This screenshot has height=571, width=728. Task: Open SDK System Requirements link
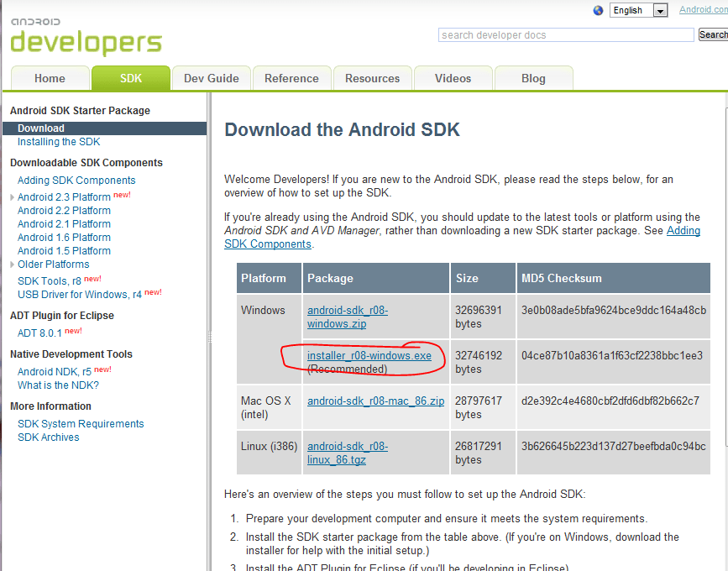pyautogui.click(x=81, y=423)
